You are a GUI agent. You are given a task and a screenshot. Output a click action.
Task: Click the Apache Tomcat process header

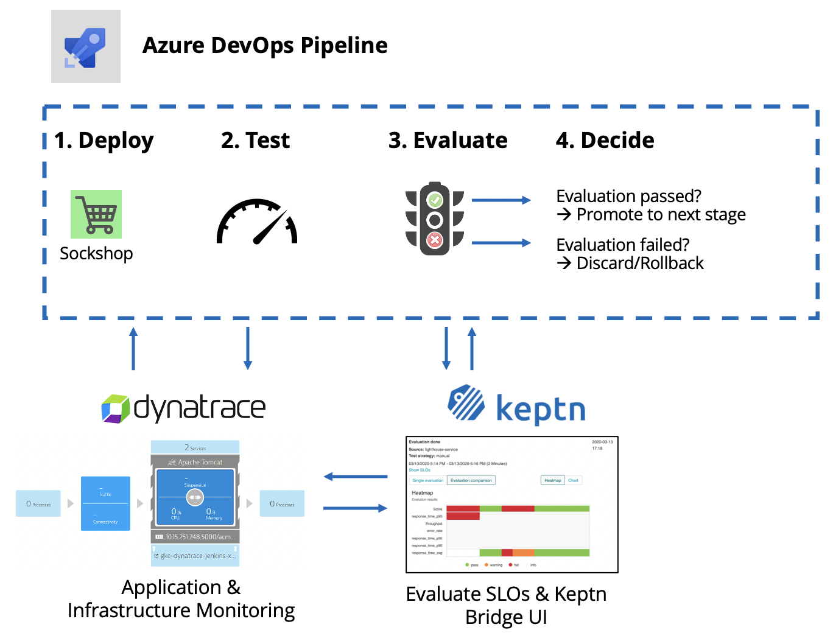(x=195, y=462)
